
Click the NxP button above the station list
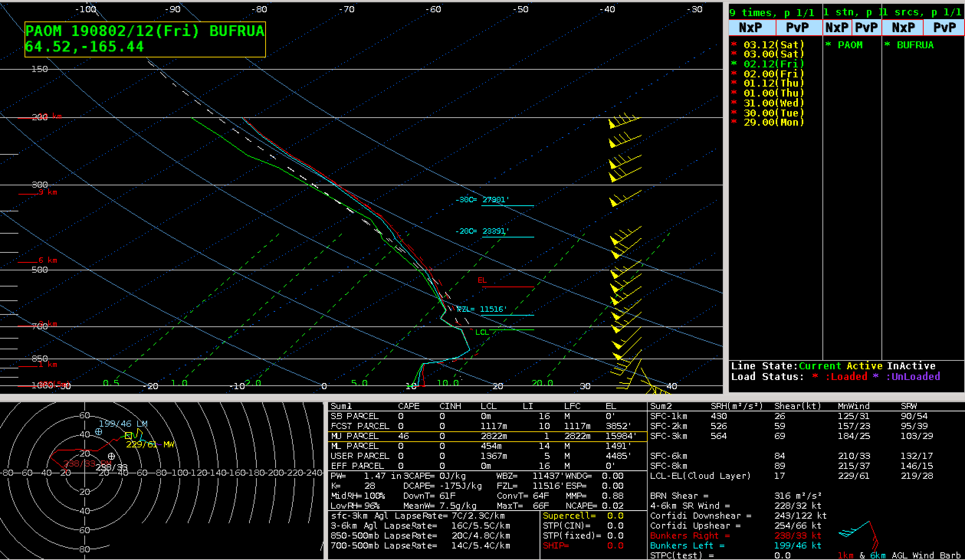pyautogui.click(x=837, y=28)
